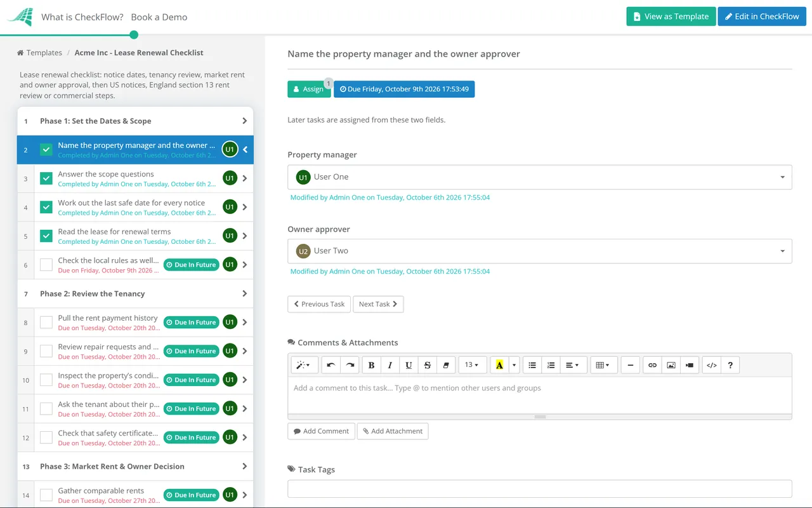The height and width of the screenshot is (508, 812).
Task: Open font size 13 dropdown
Action: 473,365
